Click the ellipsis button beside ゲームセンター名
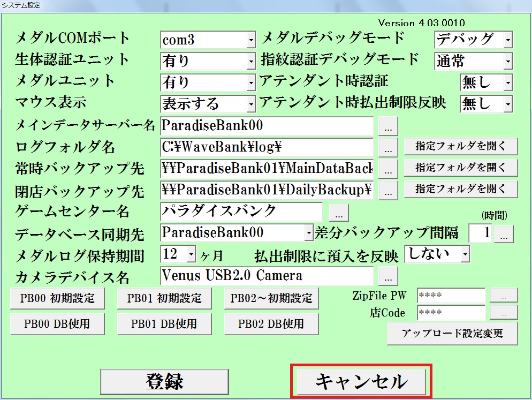 coord(339,212)
